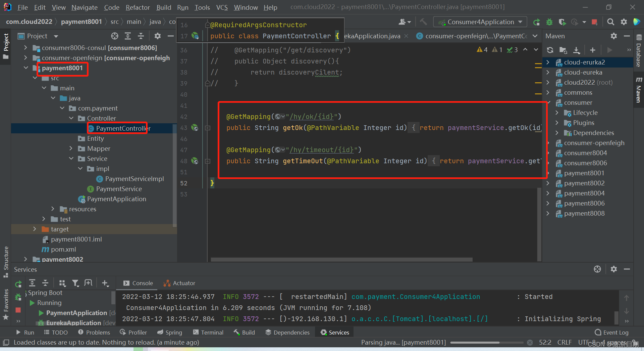Select PaymentApplication under Running services
This screenshot has height=351, width=644.
coord(76,313)
